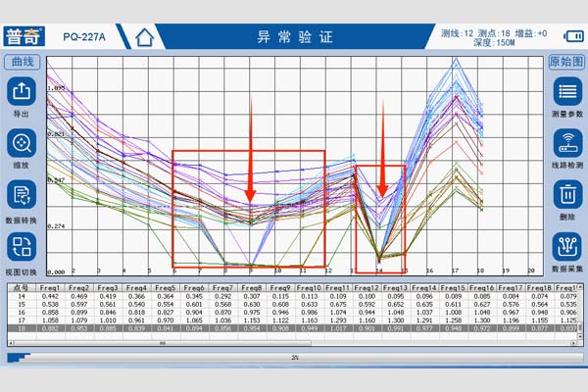Select the Freq5 column header
The height and width of the screenshot is (392, 588).
point(166,288)
